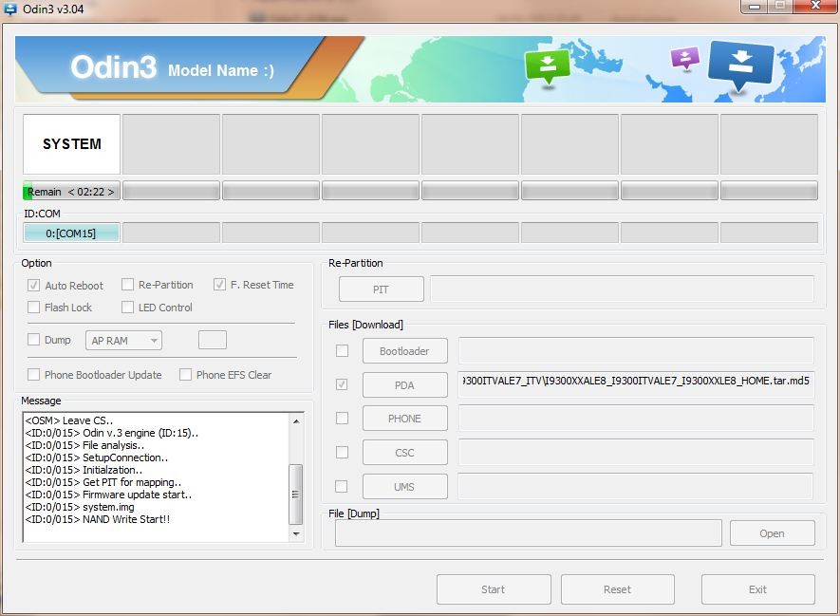840x616 pixels.
Task: Click the small box right of AP RAM
Action: coord(213,340)
